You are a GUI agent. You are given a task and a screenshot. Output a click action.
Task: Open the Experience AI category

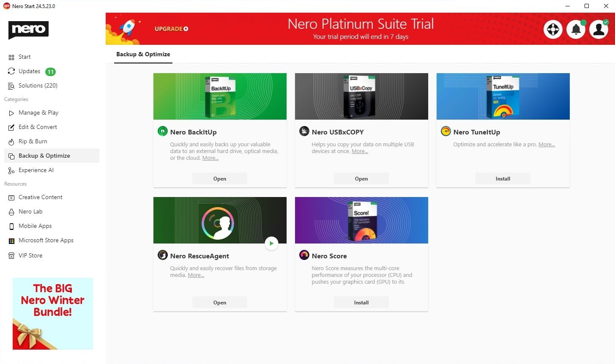(36, 170)
